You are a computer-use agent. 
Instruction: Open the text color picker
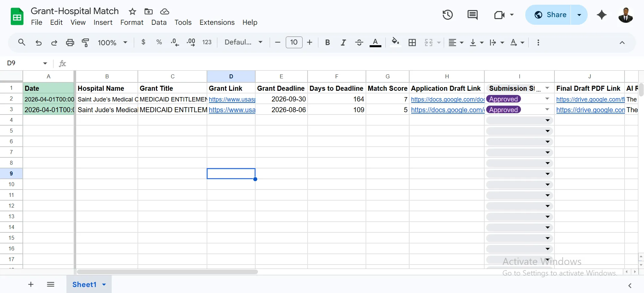(375, 43)
